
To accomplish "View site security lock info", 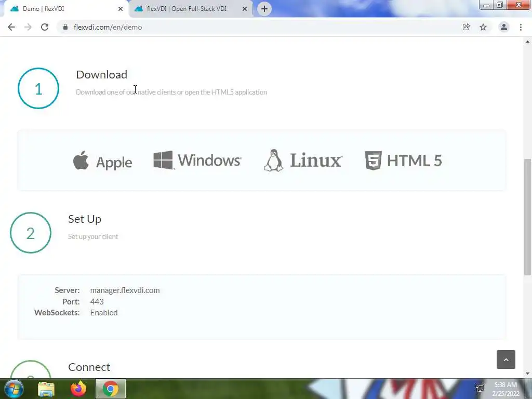I will [x=65, y=27].
